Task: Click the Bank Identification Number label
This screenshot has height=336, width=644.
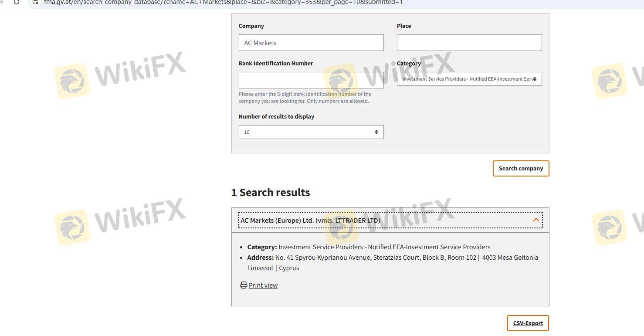Action: point(276,63)
